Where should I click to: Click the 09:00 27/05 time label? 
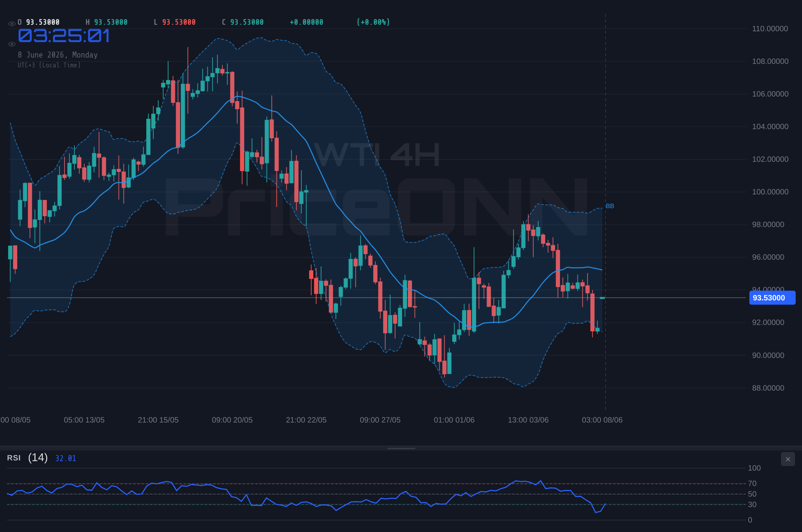[380, 420]
